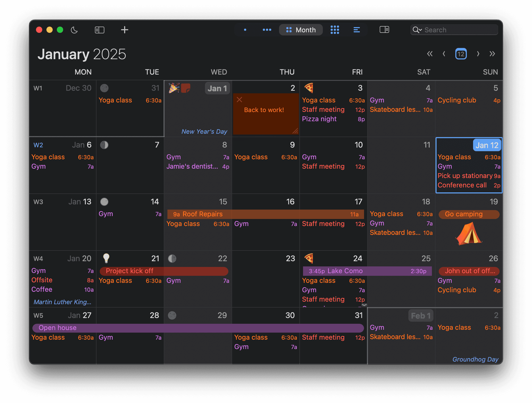Click the lightbulb icon on January 21
Image resolution: width=532 pixels, height=403 pixels.
106,259
